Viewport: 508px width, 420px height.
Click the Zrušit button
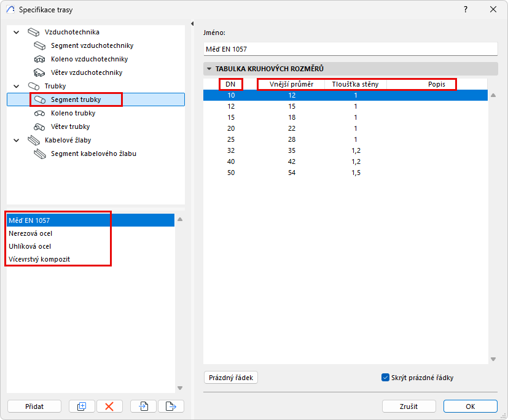[x=409, y=406]
